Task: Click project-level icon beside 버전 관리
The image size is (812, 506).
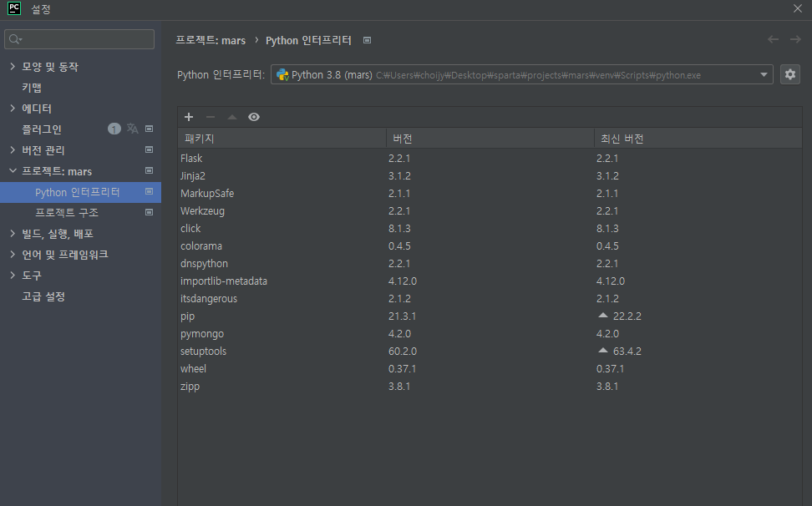Action: (150, 150)
